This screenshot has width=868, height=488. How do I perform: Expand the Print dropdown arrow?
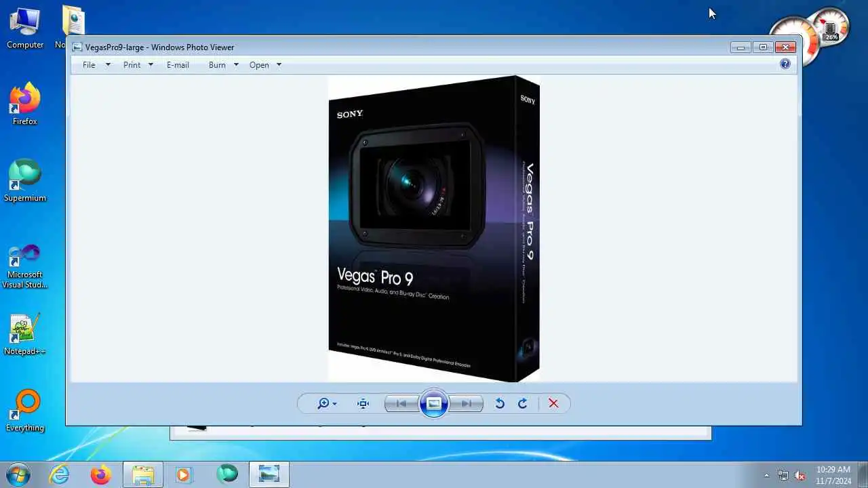tap(151, 65)
